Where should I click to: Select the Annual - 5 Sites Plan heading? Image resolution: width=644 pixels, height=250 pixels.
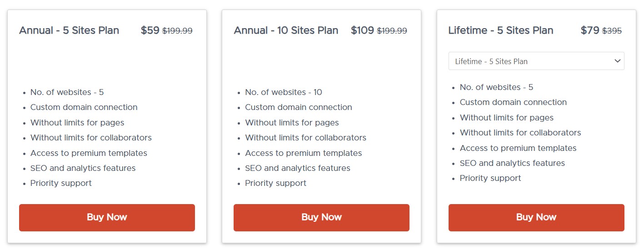[x=69, y=30]
